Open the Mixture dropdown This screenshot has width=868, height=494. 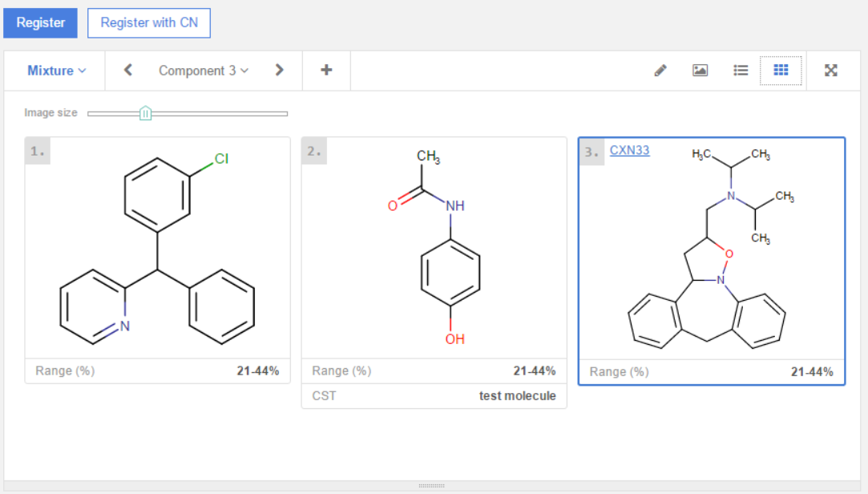[x=56, y=71]
